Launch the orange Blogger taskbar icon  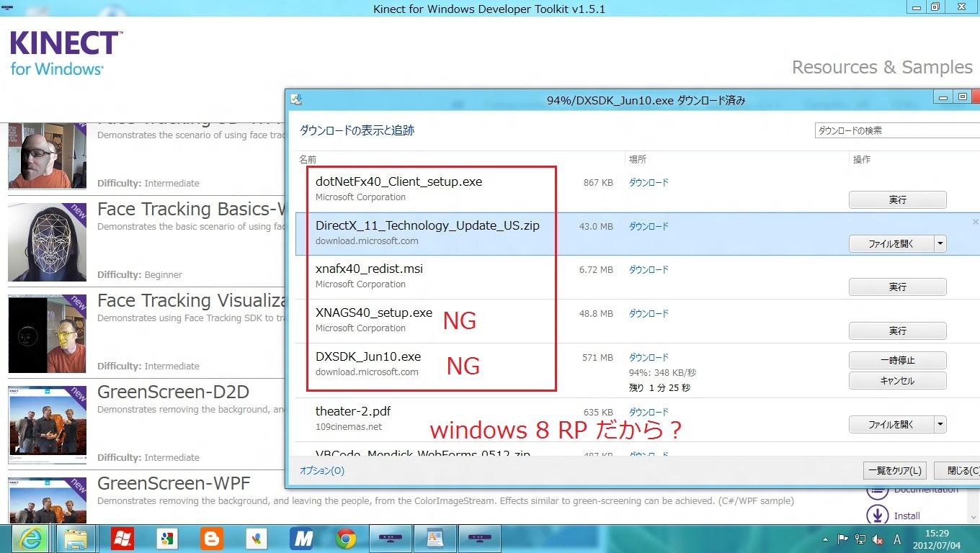click(212, 539)
